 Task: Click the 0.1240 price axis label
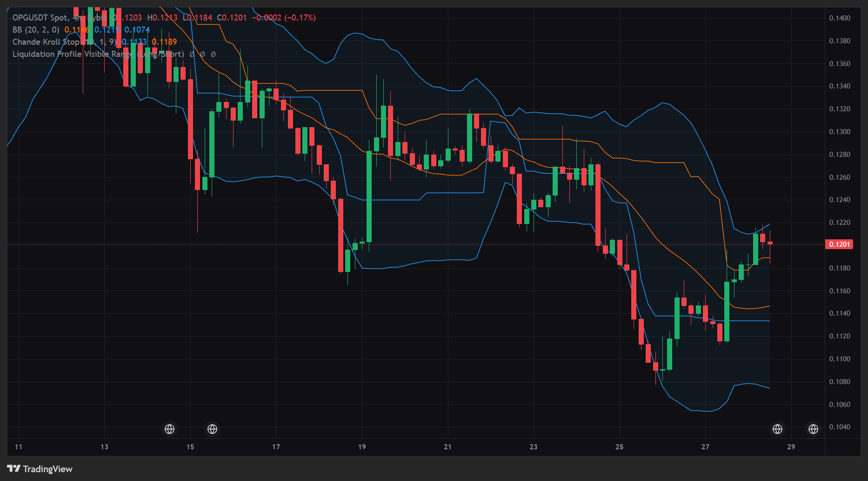840,200
